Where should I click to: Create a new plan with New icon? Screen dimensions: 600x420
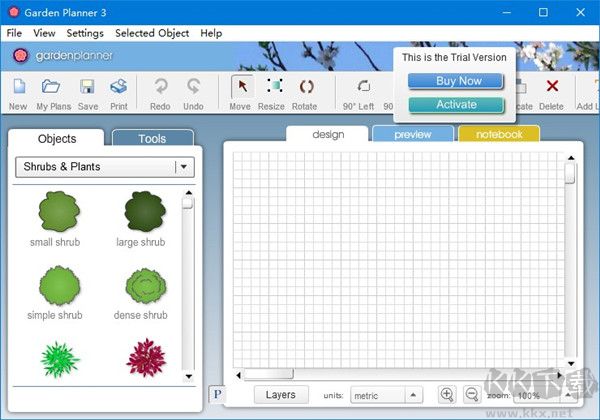(x=19, y=86)
